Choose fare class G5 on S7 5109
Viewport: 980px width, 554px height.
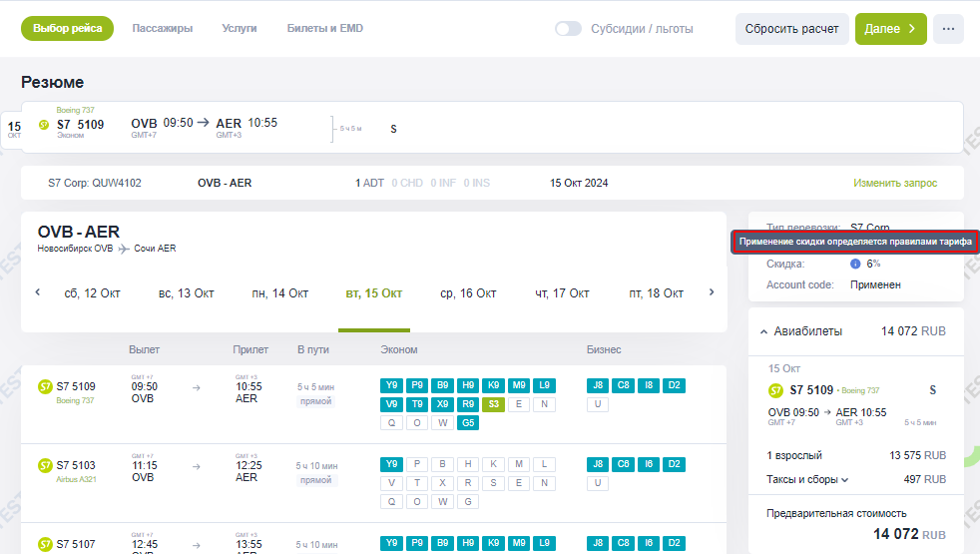click(468, 422)
